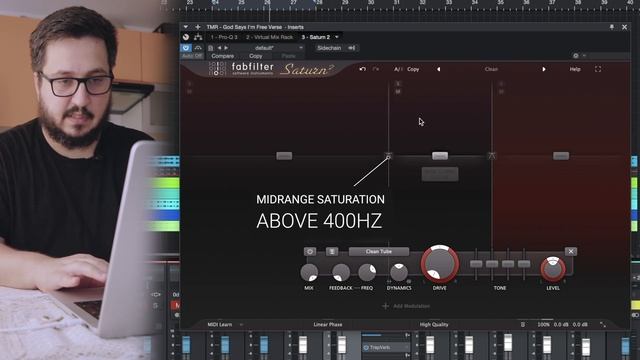Toggle High Quality mode

[434, 324]
